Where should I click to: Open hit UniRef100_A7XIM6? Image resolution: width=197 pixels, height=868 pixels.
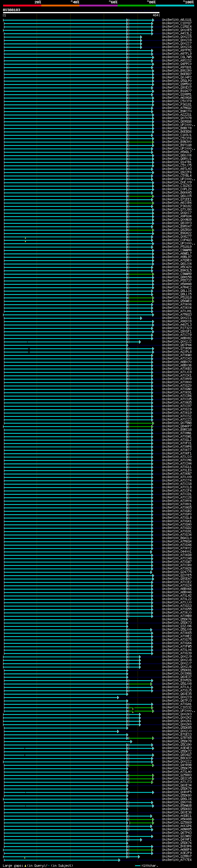click(x=177, y=460)
